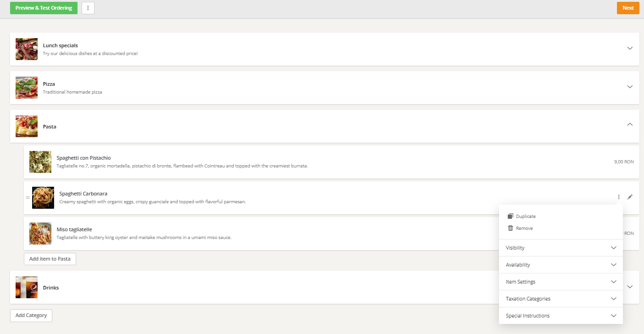Expand the Availability section
This screenshot has width=644, height=334.
[561, 264]
